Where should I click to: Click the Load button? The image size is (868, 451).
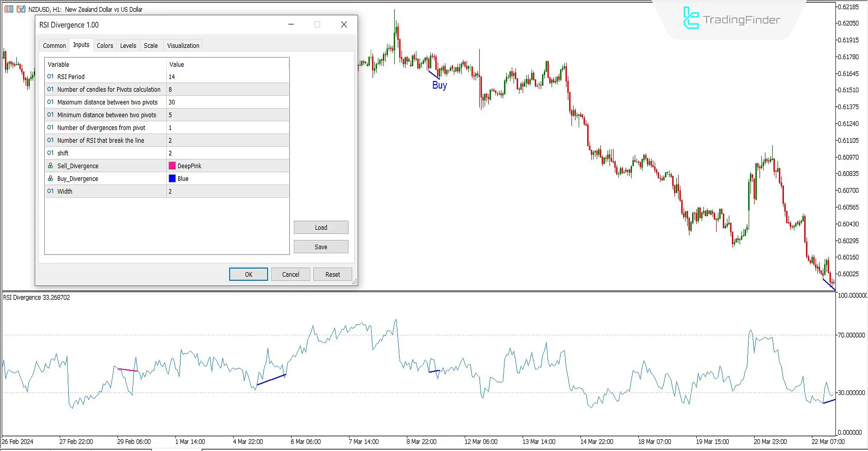coord(321,228)
